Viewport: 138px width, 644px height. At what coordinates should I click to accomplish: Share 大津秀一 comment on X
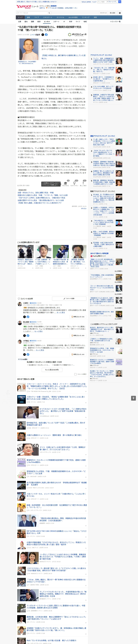point(25,317)
